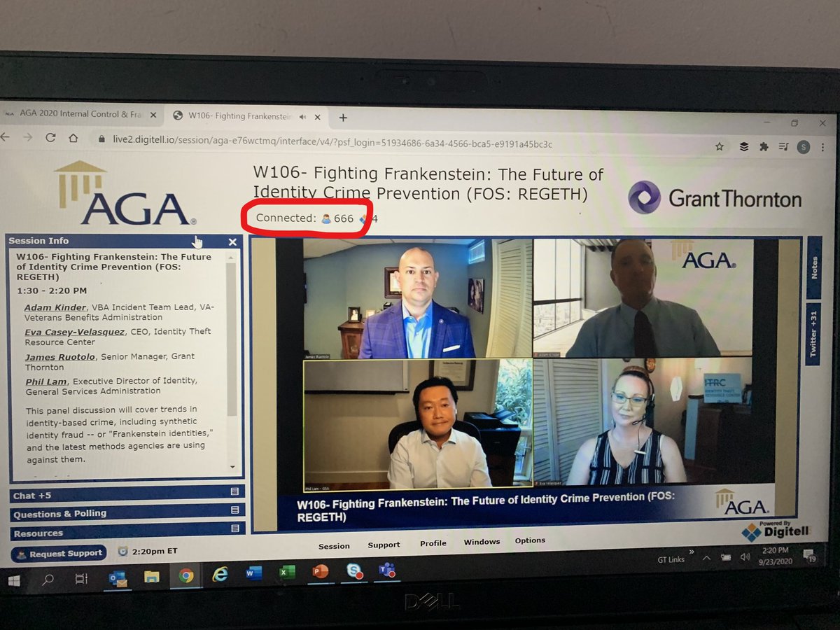
Task: Mute audio icon on Frankenstein tab
Action: tap(302, 117)
